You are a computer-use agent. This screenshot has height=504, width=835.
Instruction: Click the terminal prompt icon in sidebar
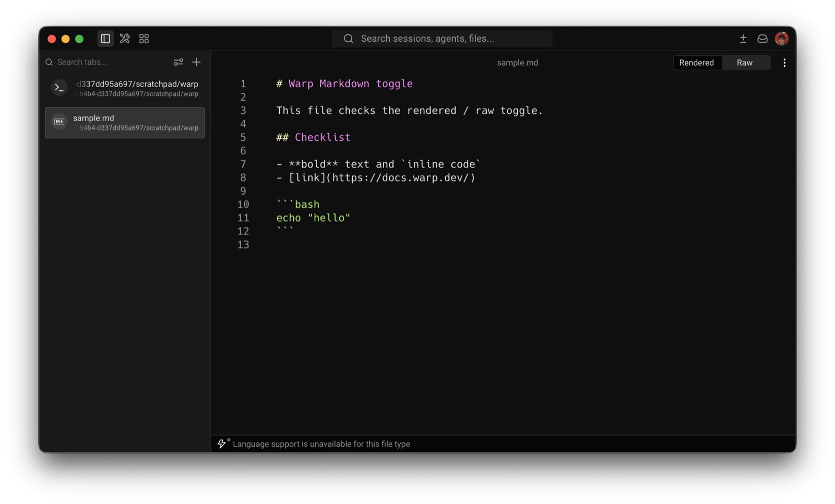tap(59, 88)
